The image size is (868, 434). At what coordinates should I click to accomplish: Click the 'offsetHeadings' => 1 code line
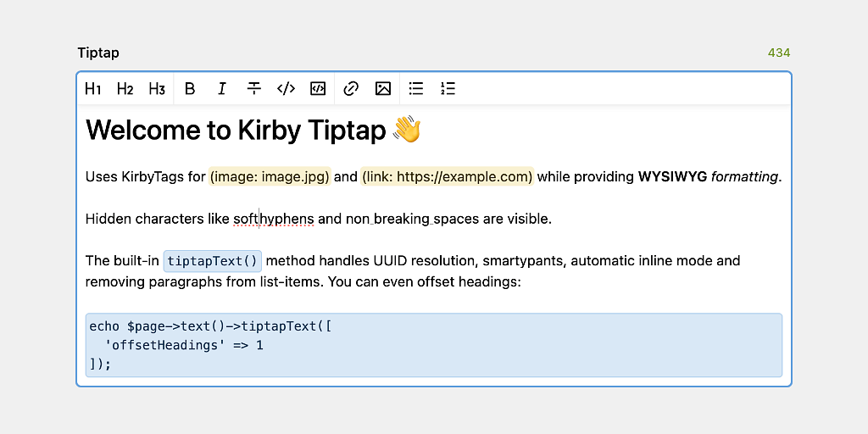pyautogui.click(x=184, y=346)
